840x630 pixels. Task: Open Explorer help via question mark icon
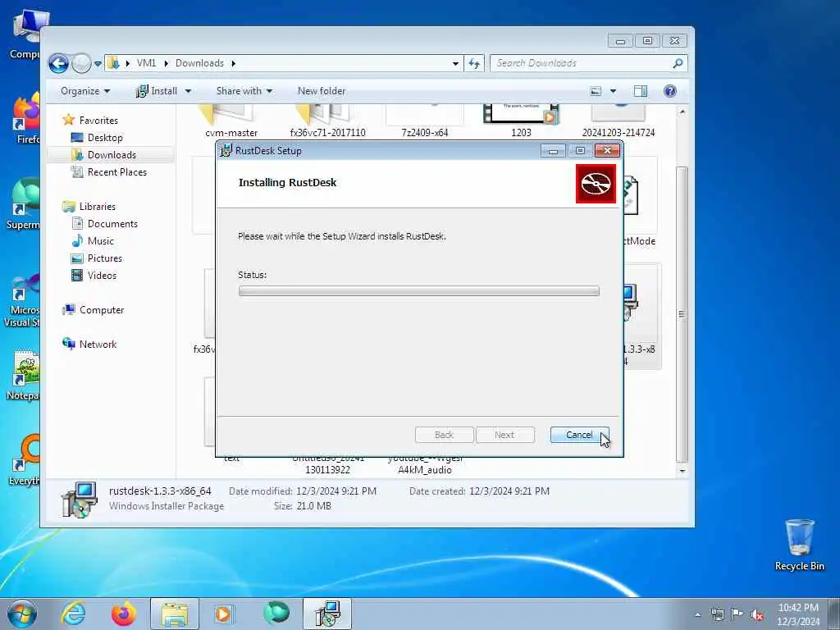(669, 91)
